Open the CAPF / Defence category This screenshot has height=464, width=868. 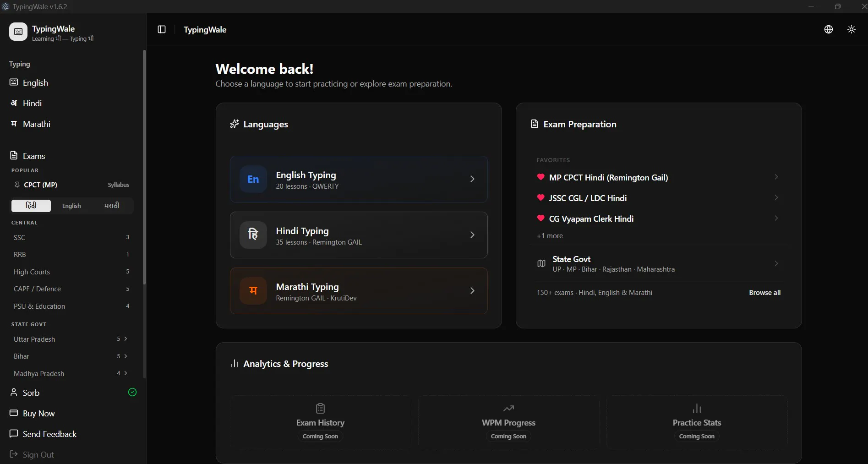click(71, 289)
